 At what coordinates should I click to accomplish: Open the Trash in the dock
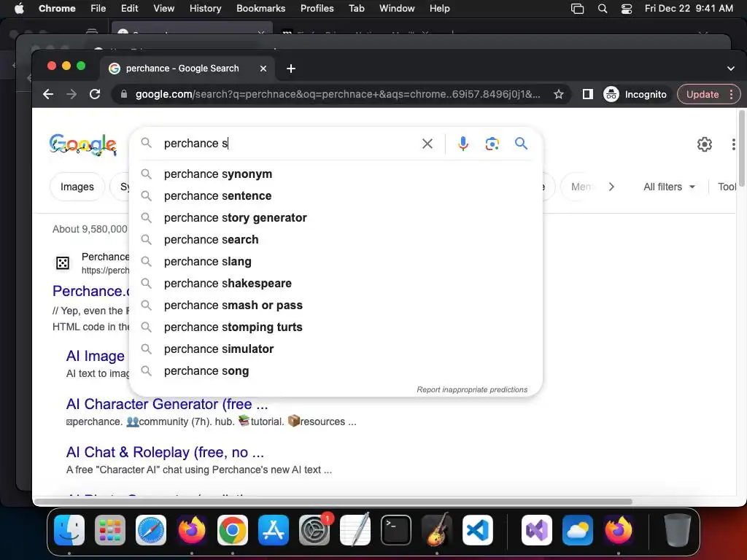(677, 530)
